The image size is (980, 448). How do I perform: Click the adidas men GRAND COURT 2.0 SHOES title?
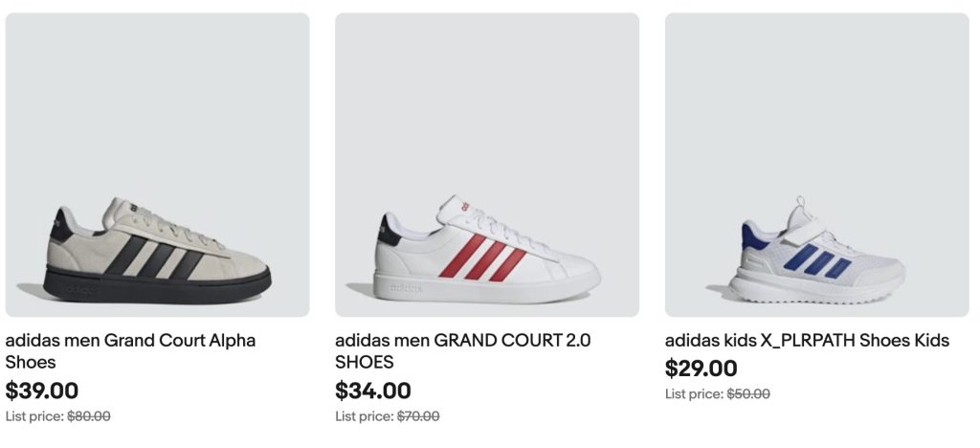462,350
